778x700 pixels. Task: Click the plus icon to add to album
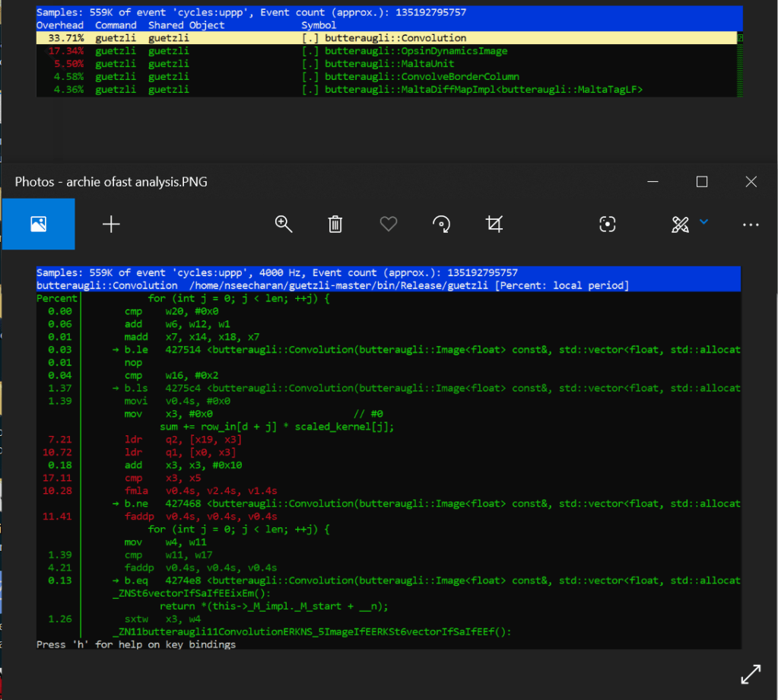tap(111, 224)
